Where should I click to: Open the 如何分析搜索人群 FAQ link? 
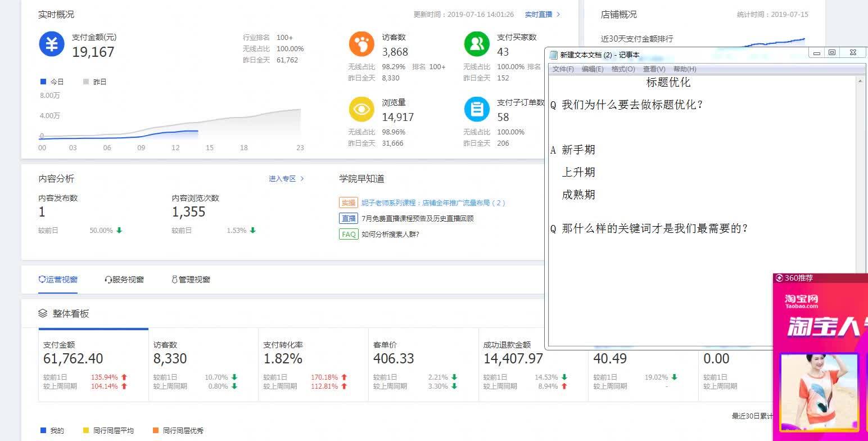[390, 234]
